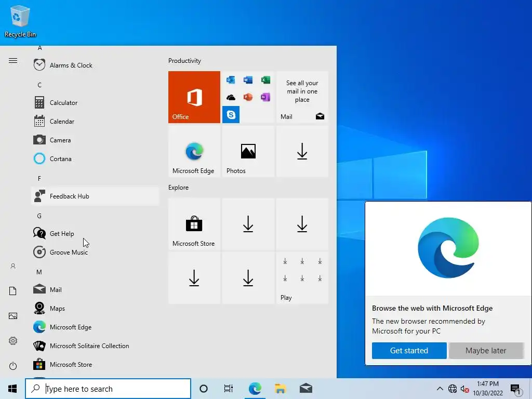Click the Power button in Start
Viewport: 532px width, 399px height.
pyautogui.click(x=13, y=366)
